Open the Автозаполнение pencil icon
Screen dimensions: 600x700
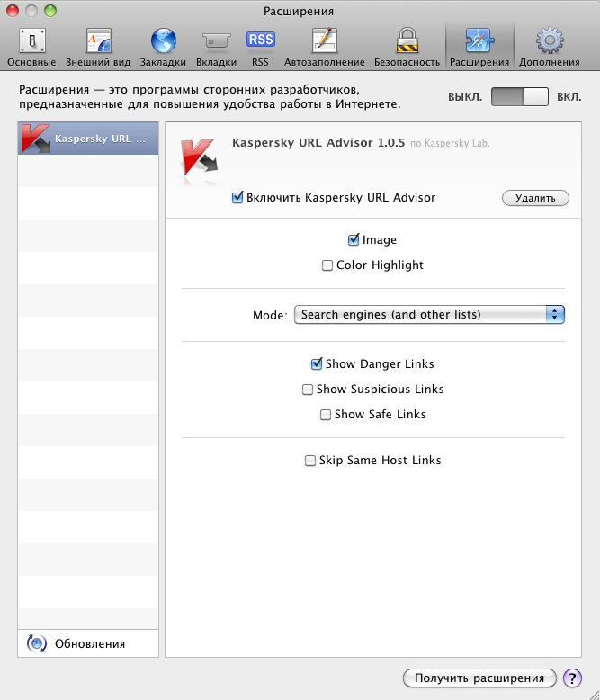tap(325, 40)
